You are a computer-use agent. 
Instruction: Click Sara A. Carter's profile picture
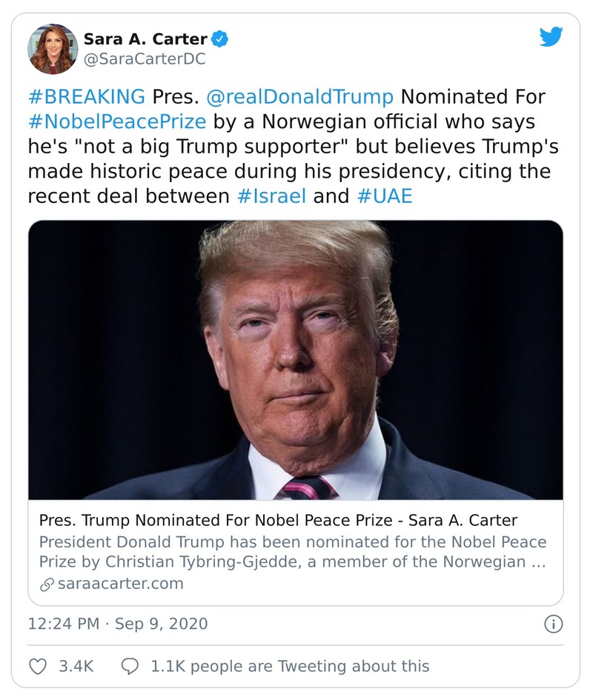click(50, 46)
